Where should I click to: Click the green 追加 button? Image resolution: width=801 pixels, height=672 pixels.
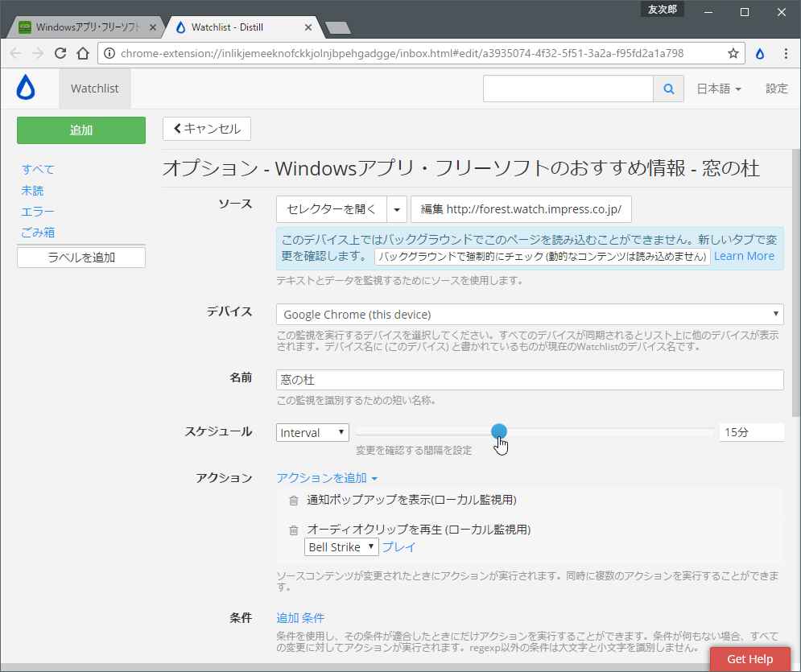coord(81,130)
